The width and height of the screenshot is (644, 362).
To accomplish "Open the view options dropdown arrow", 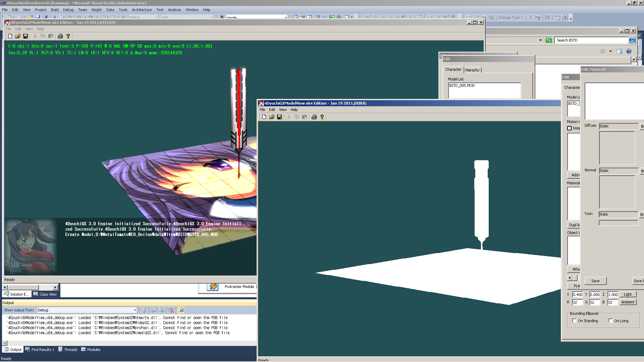I will click(x=610, y=51).
